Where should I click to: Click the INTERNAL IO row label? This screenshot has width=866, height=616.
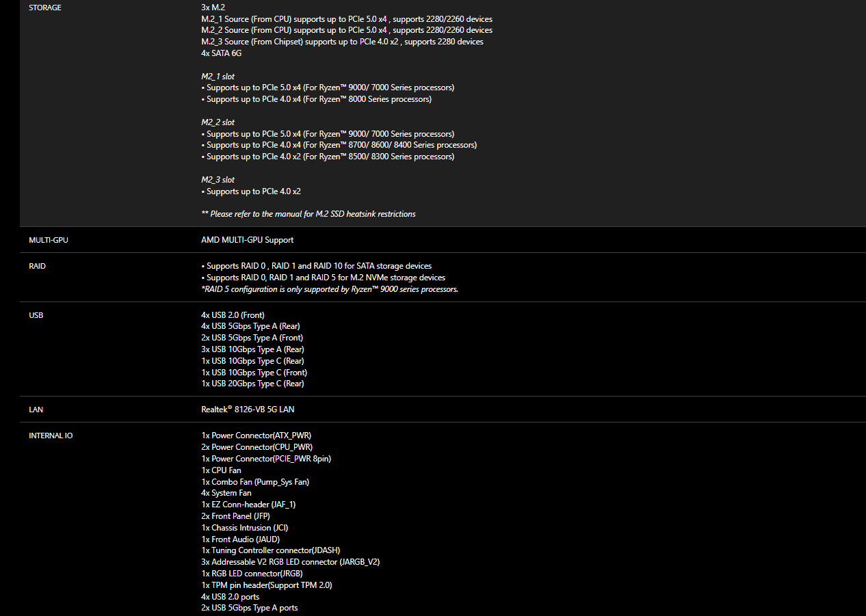[51, 436]
